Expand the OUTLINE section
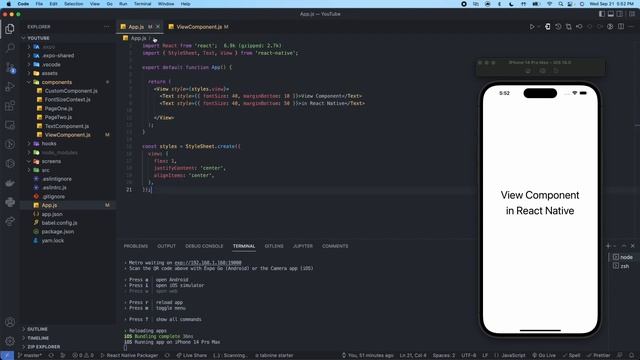Viewport: 640px width, 360px height. point(37,329)
